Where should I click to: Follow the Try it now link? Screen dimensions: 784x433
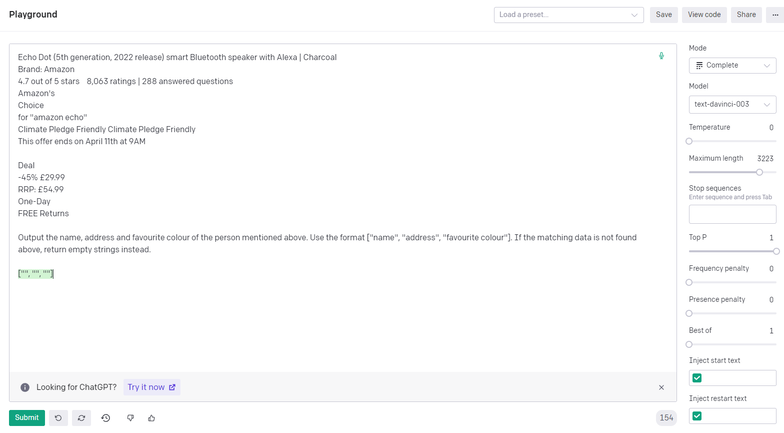(151, 387)
